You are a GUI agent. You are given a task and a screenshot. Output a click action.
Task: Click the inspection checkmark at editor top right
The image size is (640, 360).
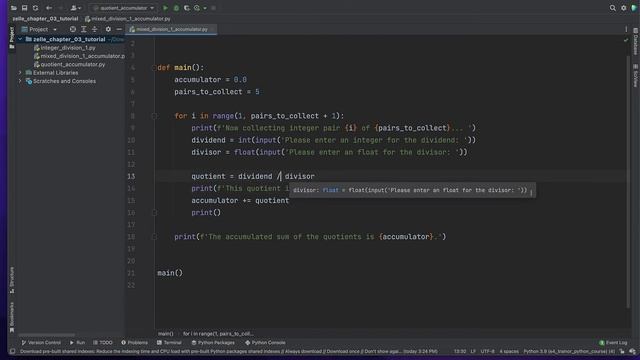tap(626, 40)
